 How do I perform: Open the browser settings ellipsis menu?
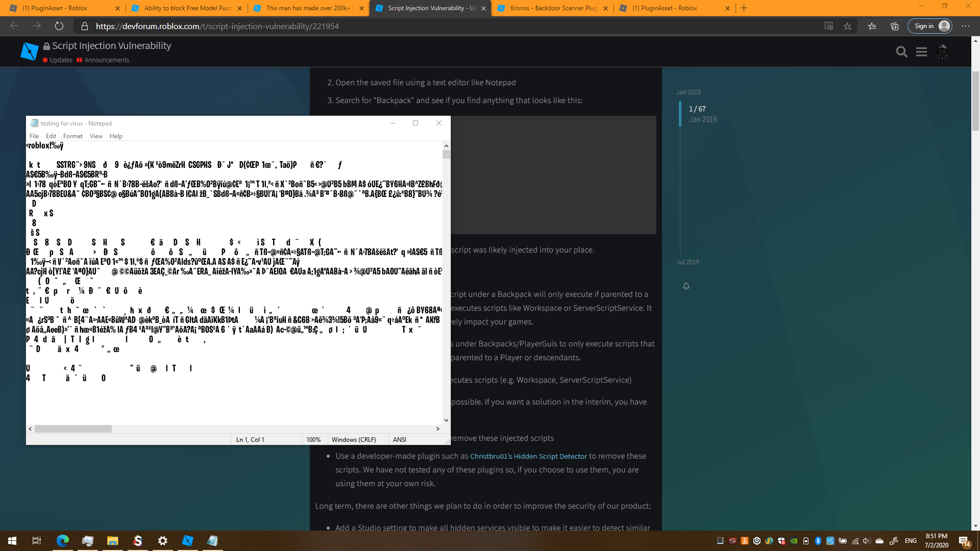966,26
